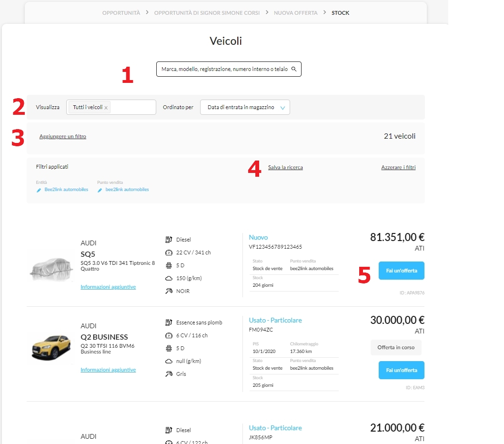504x444 pixels.
Task: Open 'OPPORTUNITÀ DI SIGNOR SIMONE CORSI' breadcrumb
Action: [x=207, y=13]
